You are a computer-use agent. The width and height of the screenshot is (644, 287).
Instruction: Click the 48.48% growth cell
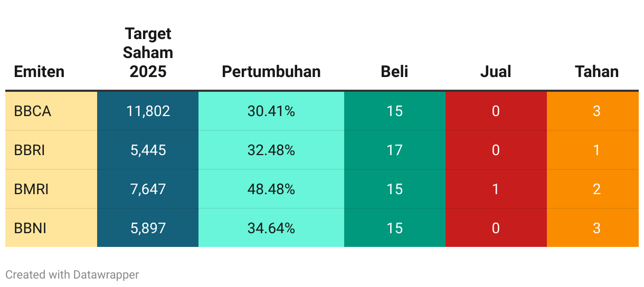click(x=271, y=189)
